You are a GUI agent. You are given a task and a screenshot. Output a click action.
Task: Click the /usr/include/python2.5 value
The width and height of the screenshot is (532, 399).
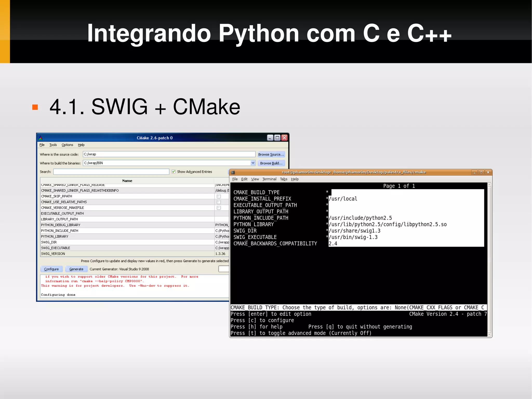[x=360, y=218]
